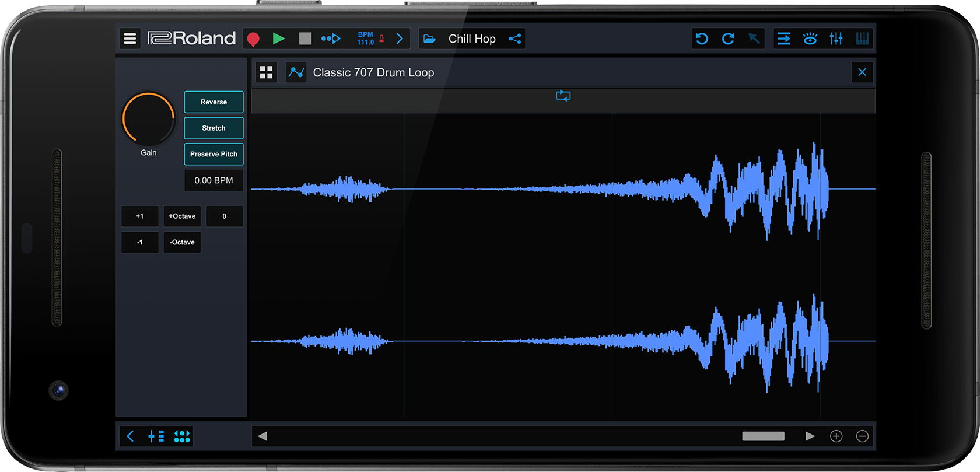Open the automation curve icon
The image size is (980, 472).
296,72
